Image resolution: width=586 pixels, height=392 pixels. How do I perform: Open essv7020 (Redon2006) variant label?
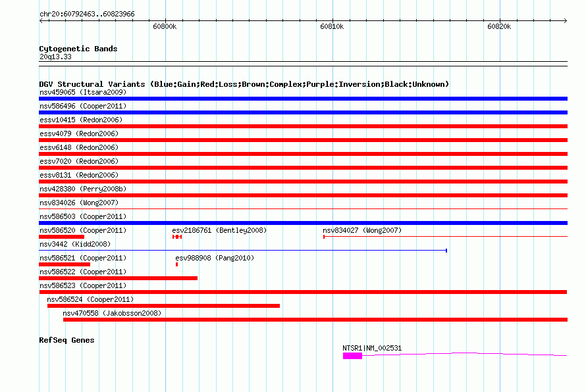click(x=79, y=161)
